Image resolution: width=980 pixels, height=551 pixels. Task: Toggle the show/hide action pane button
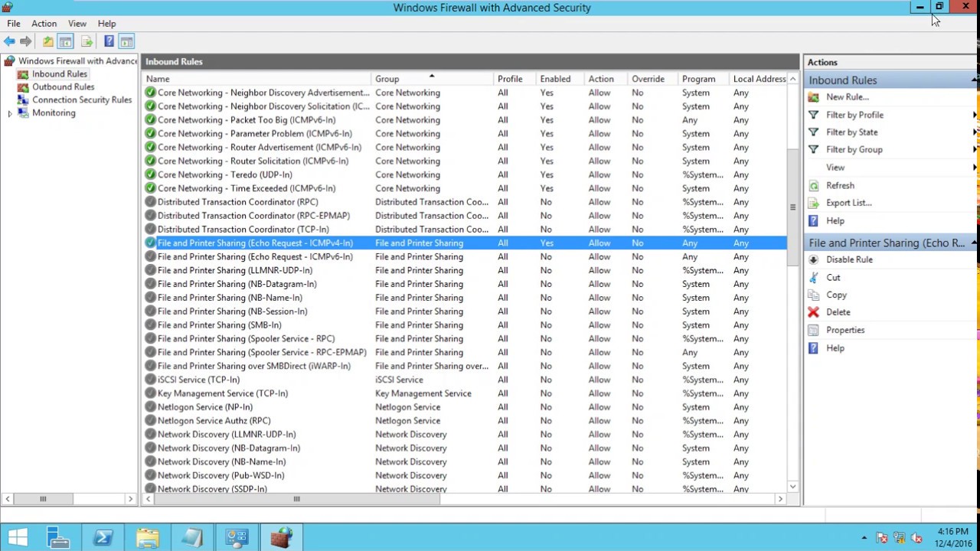coord(126,41)
